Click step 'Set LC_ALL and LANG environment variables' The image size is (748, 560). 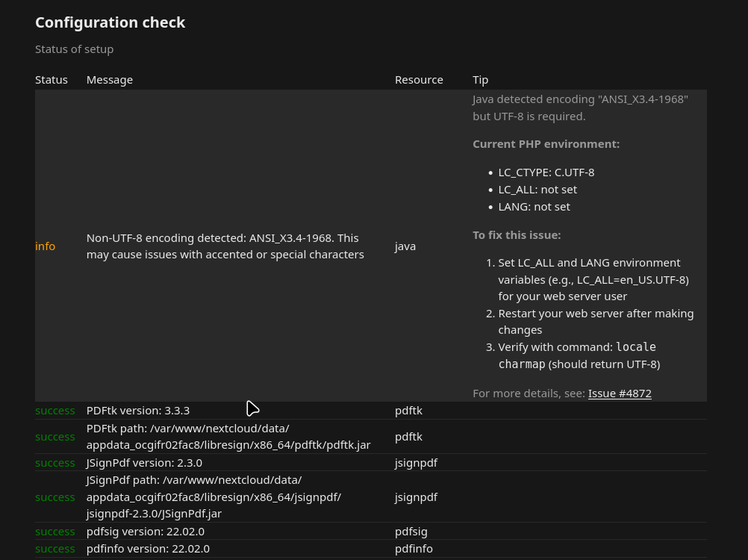[x=593, y=279]
